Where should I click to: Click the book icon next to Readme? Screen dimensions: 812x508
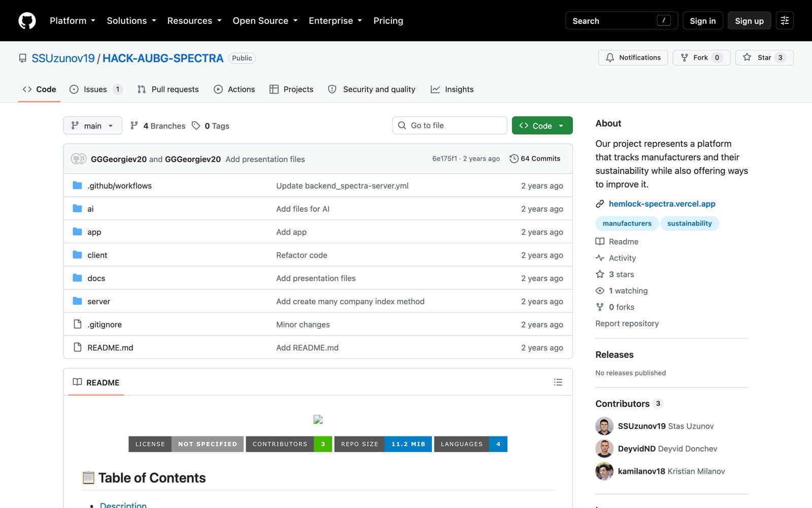600,241
